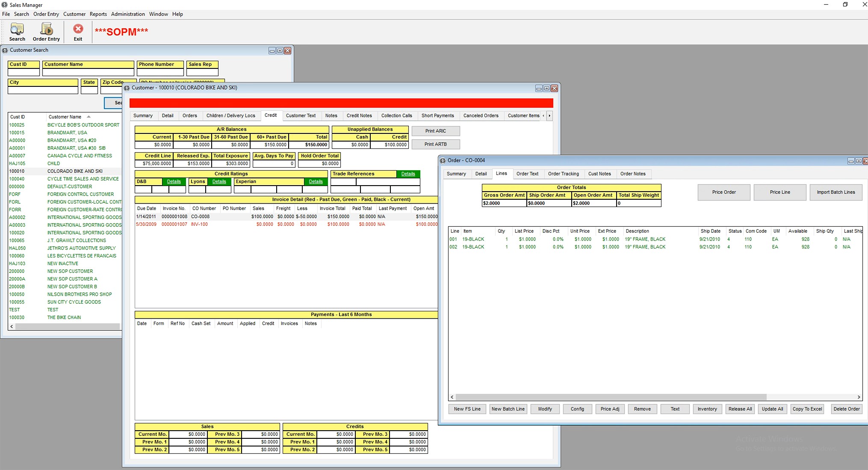Click the Inventory button
The height and width of the screenshot is (470, 868).
(x=707, y=409)
